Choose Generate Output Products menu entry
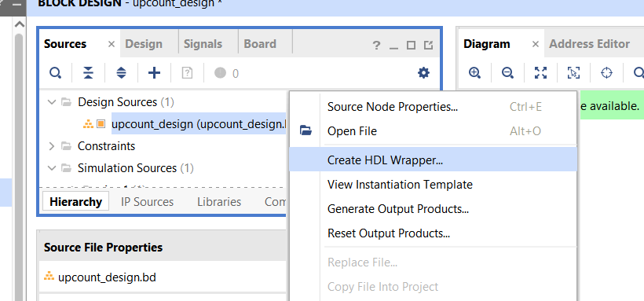This screenshot has height=301, width=644. pos(433,209)
